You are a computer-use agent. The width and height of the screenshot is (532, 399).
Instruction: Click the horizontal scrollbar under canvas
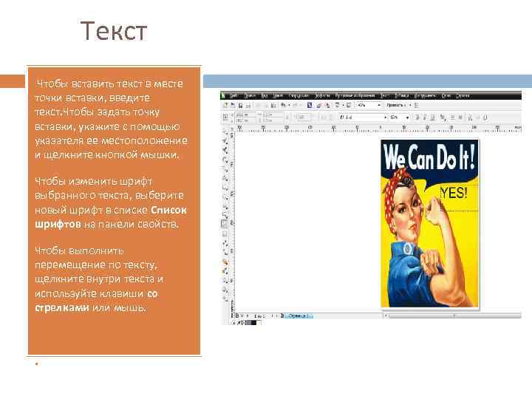(454, 316)
